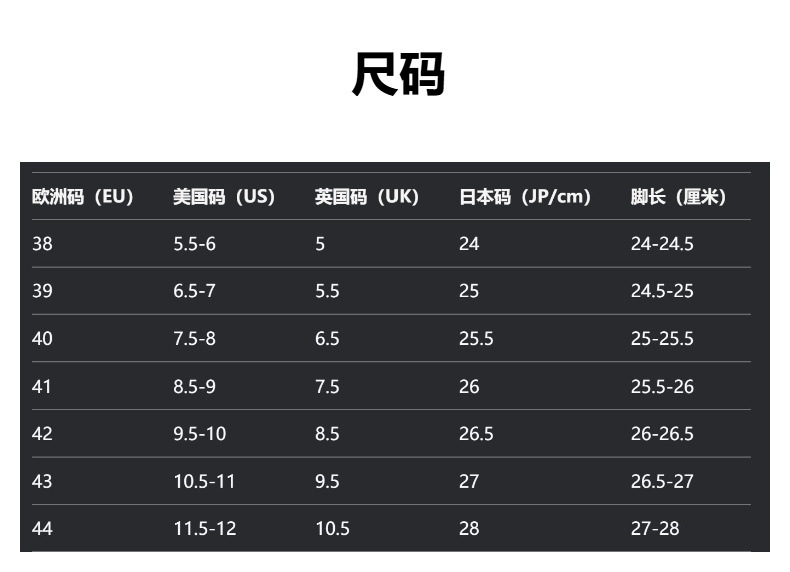This screenshot has height=572, width=790.
Task: Select EU size 43 cell
Action: (x=42, y=482)
